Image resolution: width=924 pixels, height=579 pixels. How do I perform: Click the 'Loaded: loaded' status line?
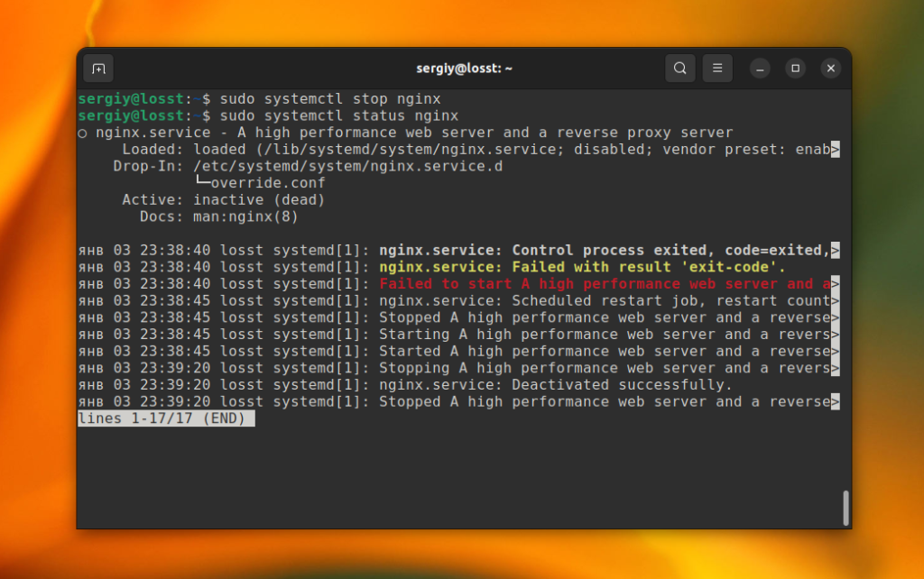tap(481, 149)
